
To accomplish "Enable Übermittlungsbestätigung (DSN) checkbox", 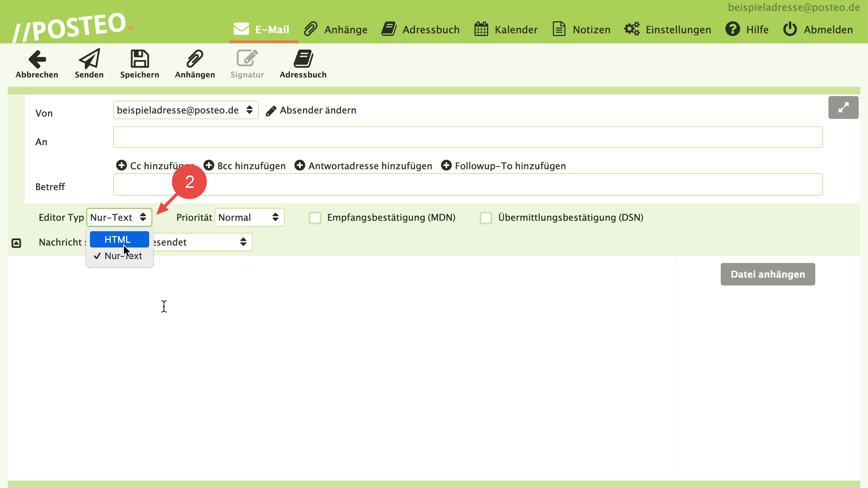I will (486, 218).
